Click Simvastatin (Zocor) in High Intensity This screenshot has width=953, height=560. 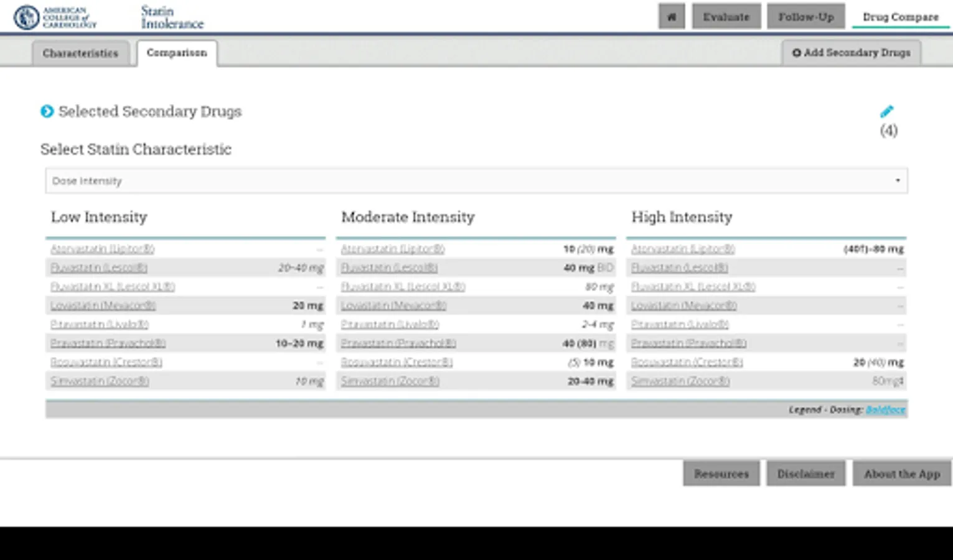[680, 381]
